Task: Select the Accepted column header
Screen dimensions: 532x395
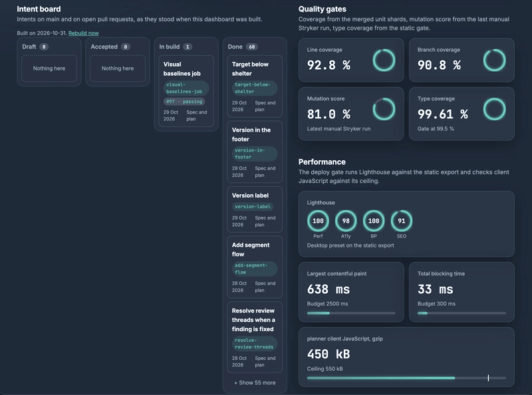Action: coord(110,47)
